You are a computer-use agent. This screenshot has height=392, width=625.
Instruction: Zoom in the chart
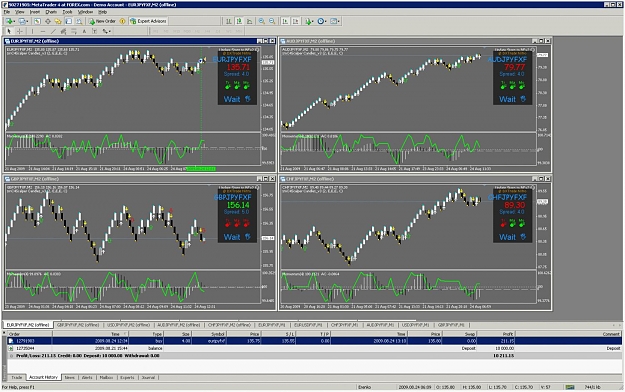[x=261, y=21]
